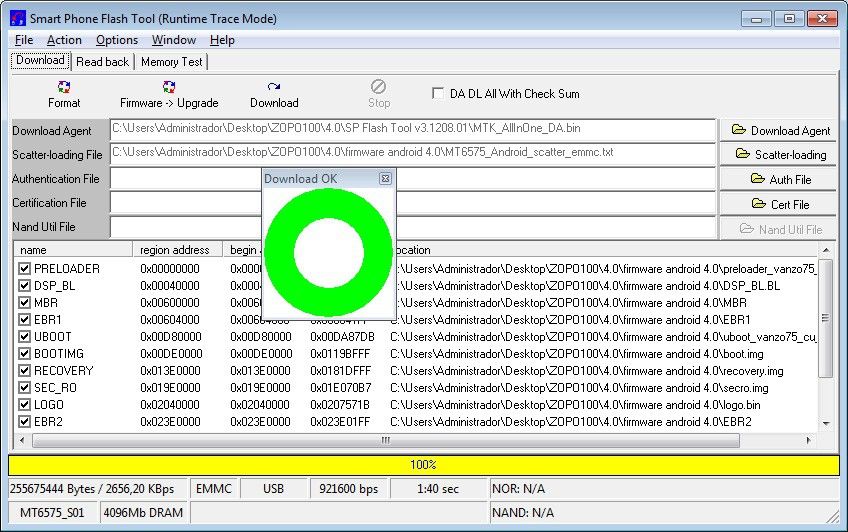848x532 pixels.
Task: Click the Scatter-loading File path field
Action: tap(413, 154)
